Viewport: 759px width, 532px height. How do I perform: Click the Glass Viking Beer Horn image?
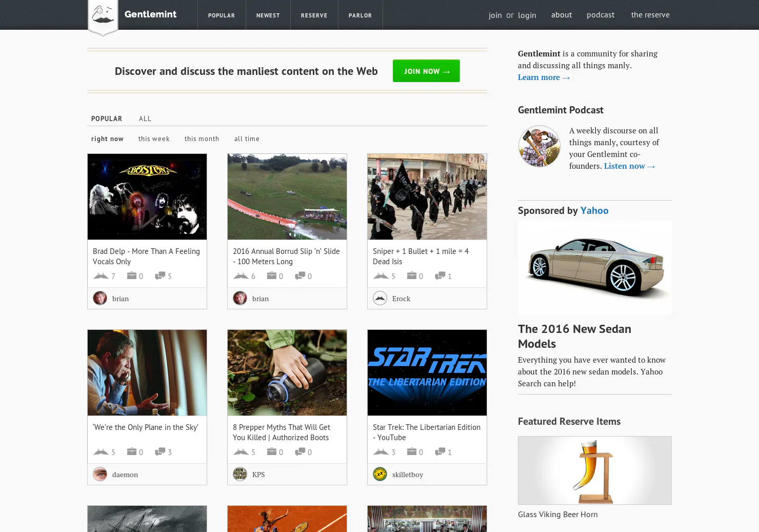click(595, 470)
